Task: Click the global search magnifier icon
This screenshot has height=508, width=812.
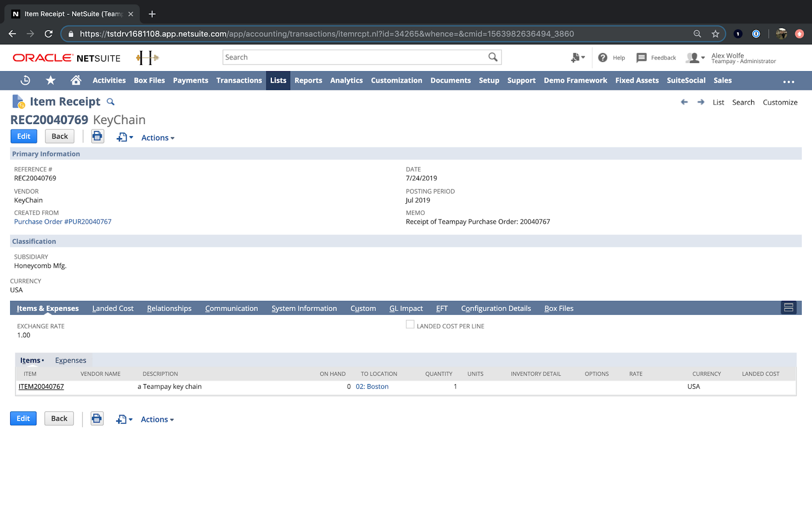Action: click(493, 57)
